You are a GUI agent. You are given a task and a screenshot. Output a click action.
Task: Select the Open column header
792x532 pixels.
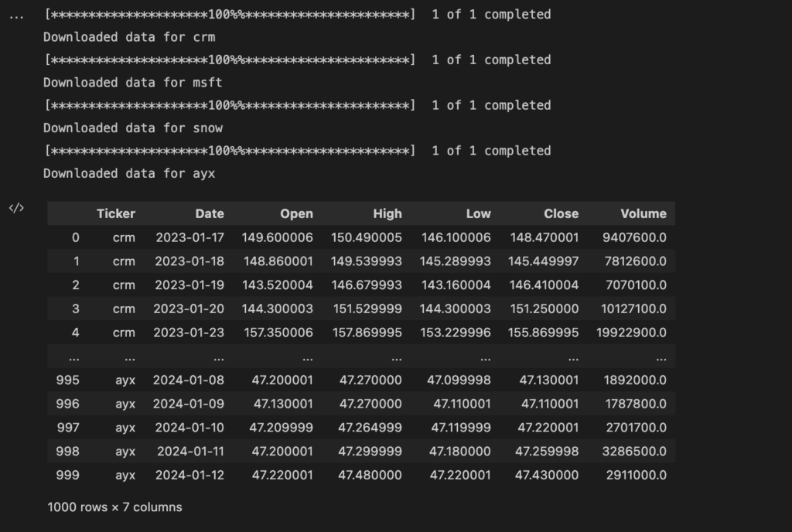click(296, 213)
